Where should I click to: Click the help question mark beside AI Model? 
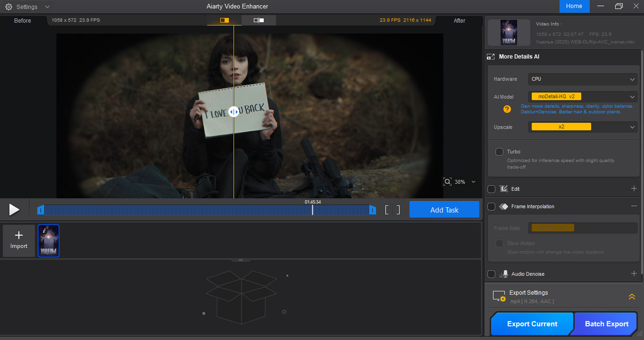[506, 109]
